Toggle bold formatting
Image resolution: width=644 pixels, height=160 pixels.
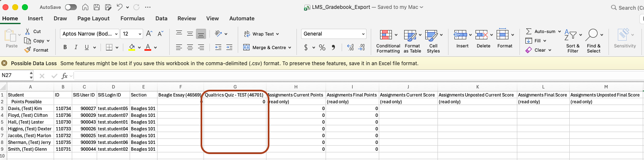[x=65, y=47]
